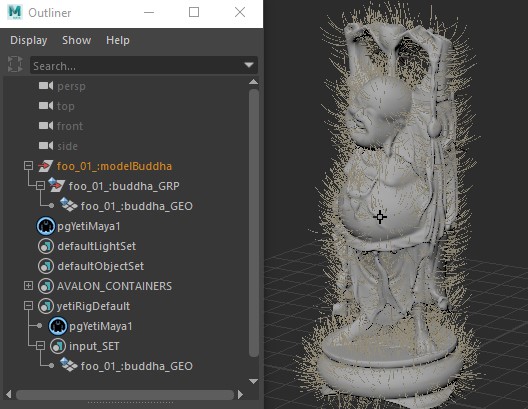
Task: Click the top camera icon
Action: [46, 106]
